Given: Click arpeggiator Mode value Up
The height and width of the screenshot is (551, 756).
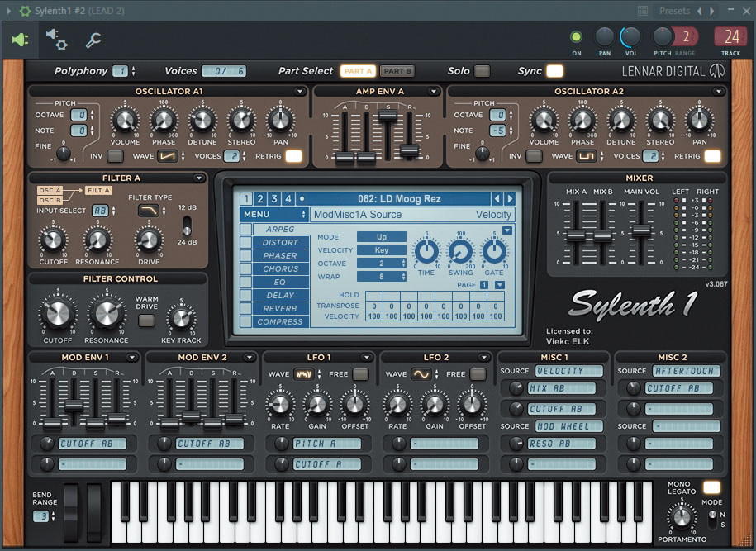Looking at the screenshot, I should tap(382, 237).
